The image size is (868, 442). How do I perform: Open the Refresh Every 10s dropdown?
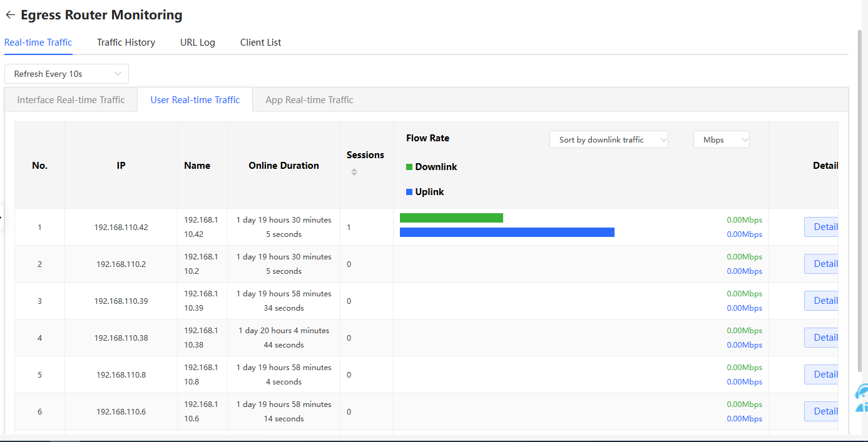66,74
